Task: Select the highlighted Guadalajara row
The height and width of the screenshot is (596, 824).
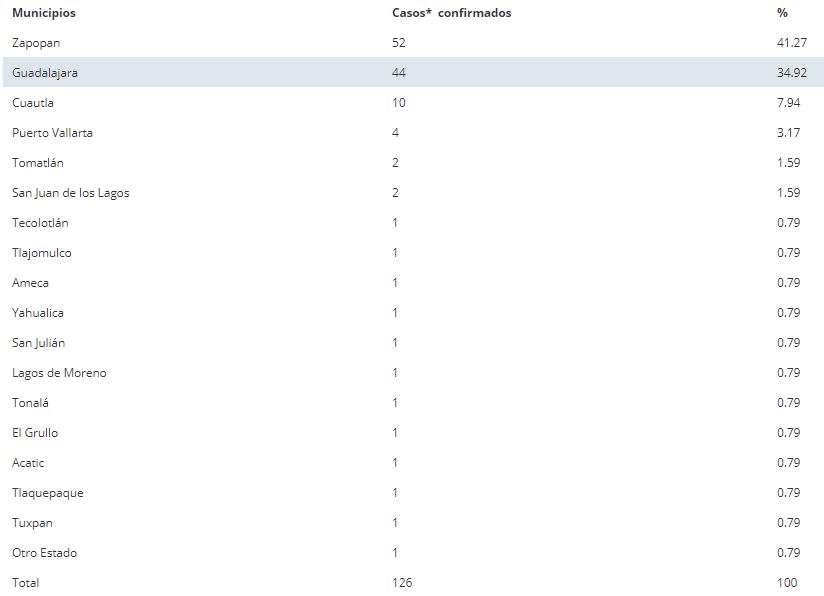Action: (45, 73)
